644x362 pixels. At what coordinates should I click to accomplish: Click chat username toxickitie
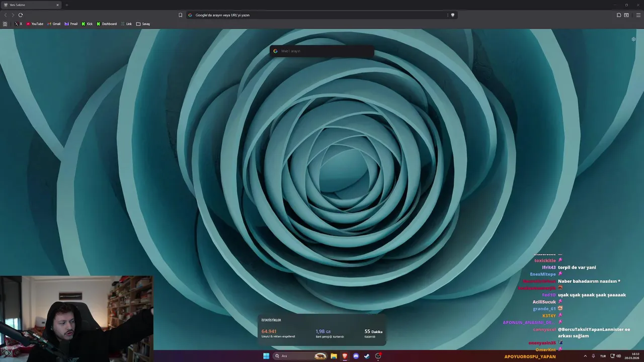click(545, 260)
